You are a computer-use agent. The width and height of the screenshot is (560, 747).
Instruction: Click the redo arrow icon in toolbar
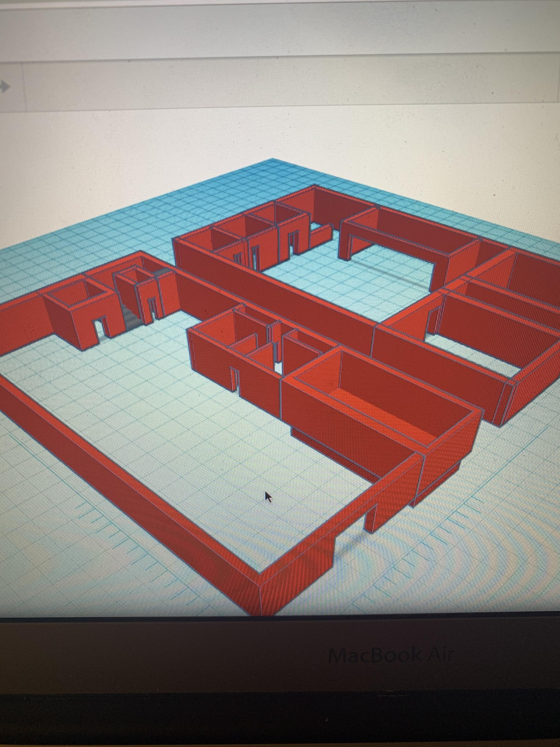click(4, 87)
